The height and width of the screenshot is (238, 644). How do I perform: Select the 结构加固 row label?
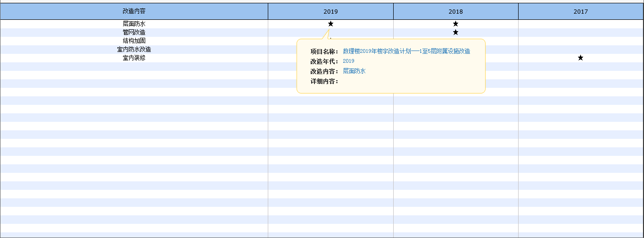click(x=134, y=41)
